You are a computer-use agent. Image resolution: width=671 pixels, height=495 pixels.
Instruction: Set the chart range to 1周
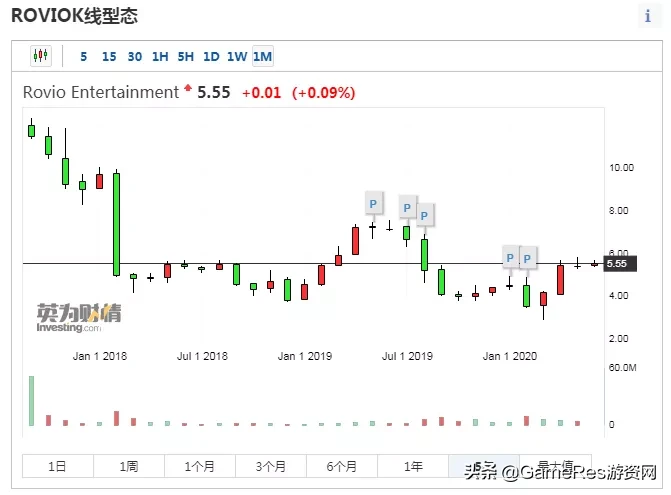coord(129,466)
